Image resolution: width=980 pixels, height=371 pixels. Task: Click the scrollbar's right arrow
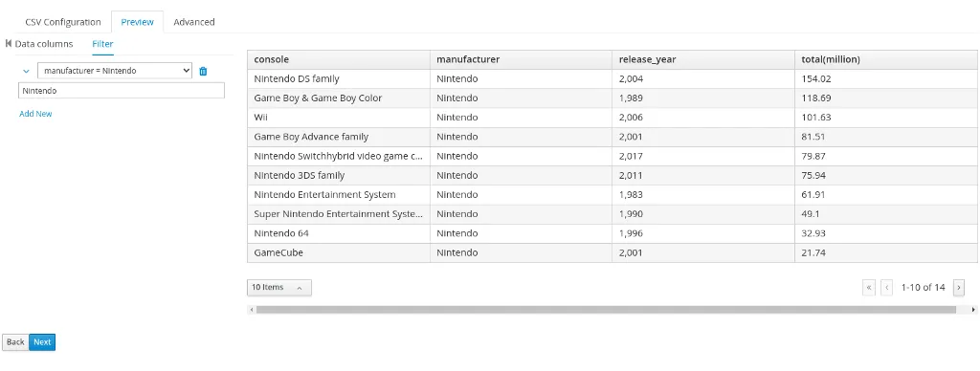click(x=973, y=310)
